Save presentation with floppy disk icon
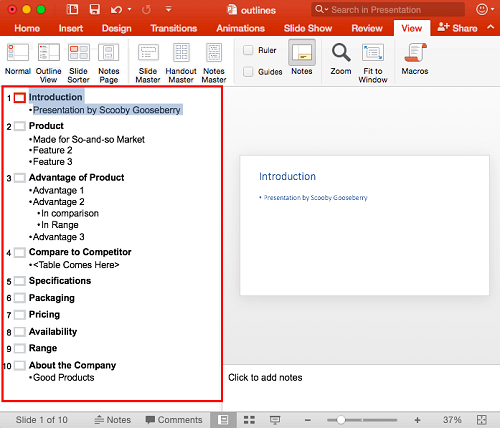The width and height of the screenshot is (500, 428). [x=95, y=9]
